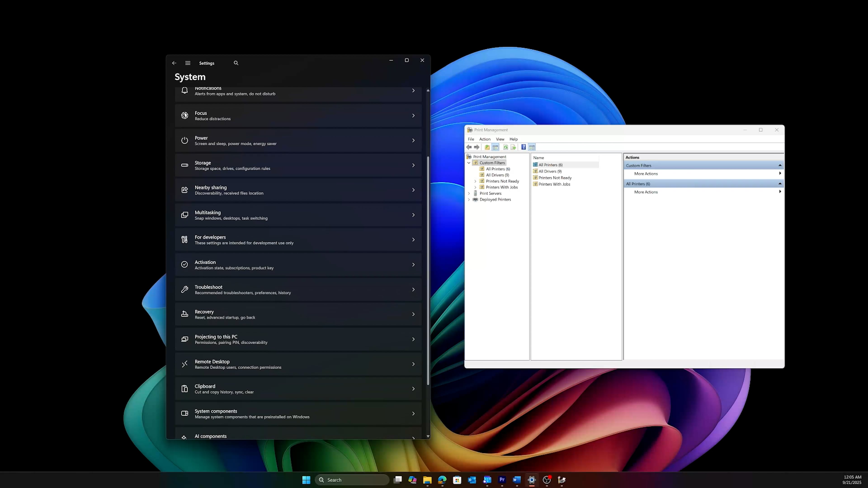Click the taskbar Search box
Image resolution: width=868 pixels, height=488 pixels.
(352, 480)
